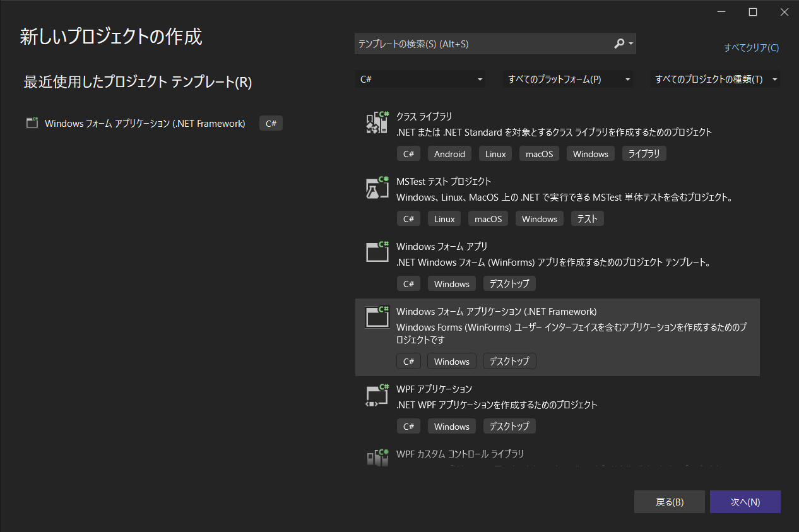Select the Windows フォーム アプリ title
Image resolution: width=799 pixels, height=532 pixels.
pos(442,247)
